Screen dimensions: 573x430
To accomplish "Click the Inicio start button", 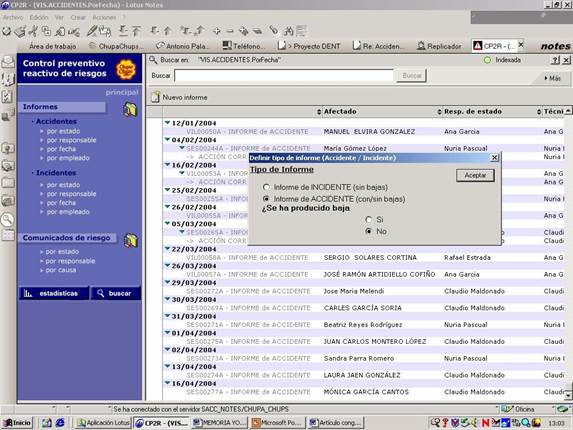I will tap(17, 423).
